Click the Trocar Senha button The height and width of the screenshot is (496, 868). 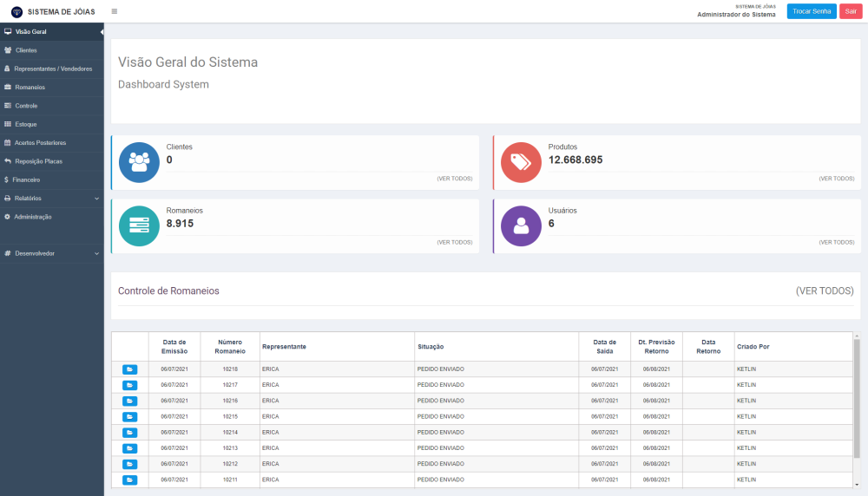pyautogui.click(x=812, y=11)
